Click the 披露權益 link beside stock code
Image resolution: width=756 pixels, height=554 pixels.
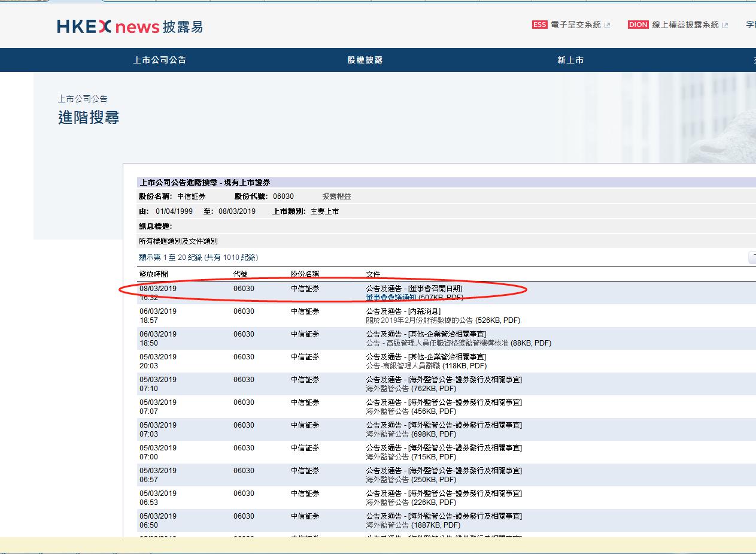click(336, 196)
